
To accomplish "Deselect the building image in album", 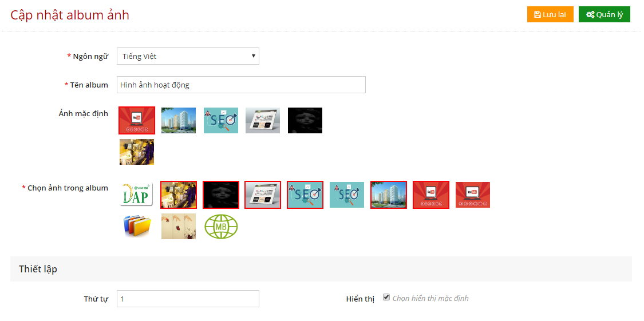I will pyautogui.click(x=389, y=195).
